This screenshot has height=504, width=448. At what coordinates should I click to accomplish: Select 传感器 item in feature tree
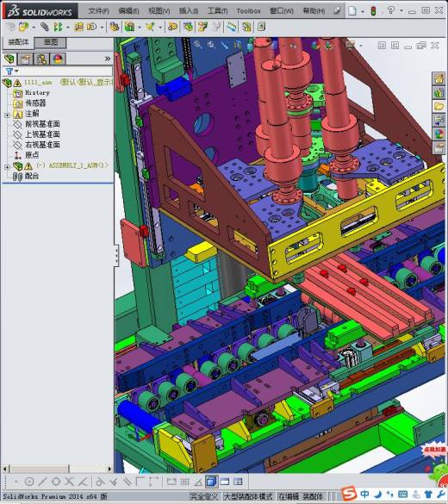pyautogui.click(x=35, y=103)
